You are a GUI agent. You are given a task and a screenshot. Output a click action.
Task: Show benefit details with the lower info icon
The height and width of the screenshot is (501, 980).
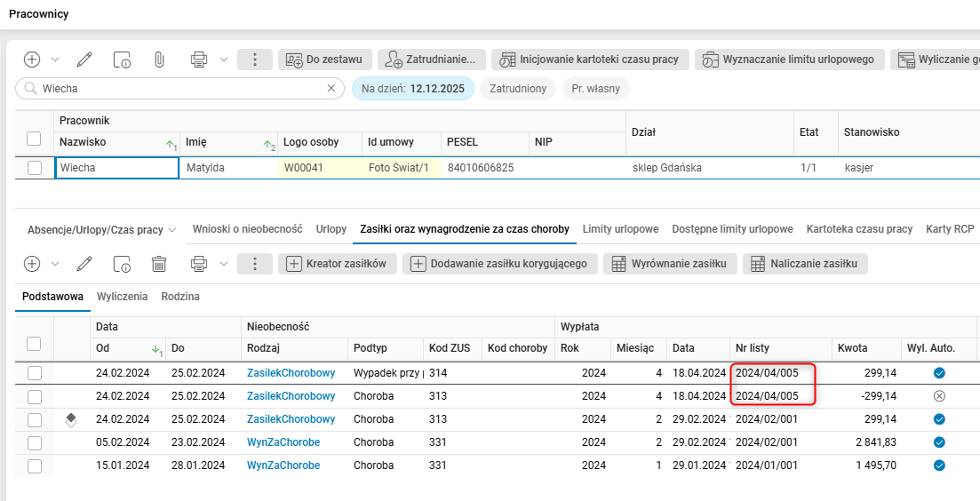point(122,264)
